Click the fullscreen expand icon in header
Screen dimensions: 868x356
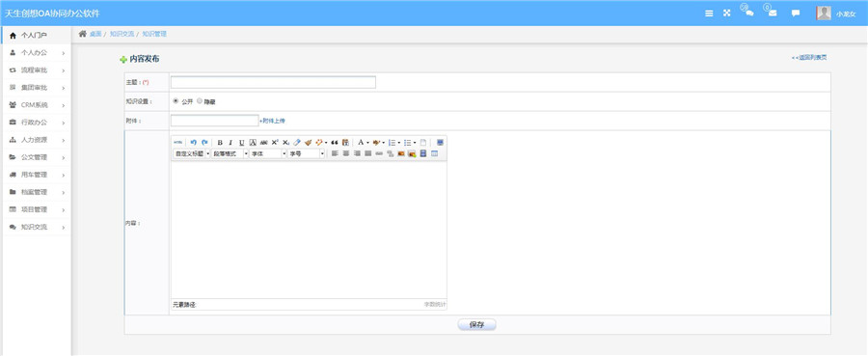tap(727, 14)
